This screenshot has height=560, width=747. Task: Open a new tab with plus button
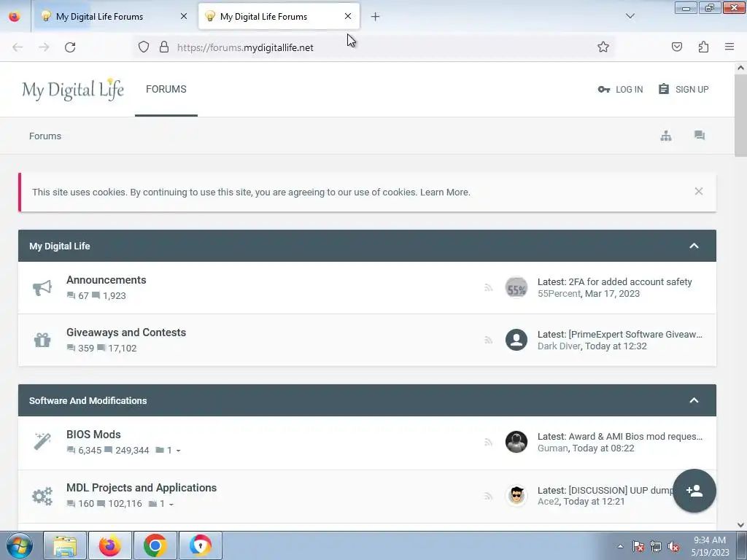point(376,17)
